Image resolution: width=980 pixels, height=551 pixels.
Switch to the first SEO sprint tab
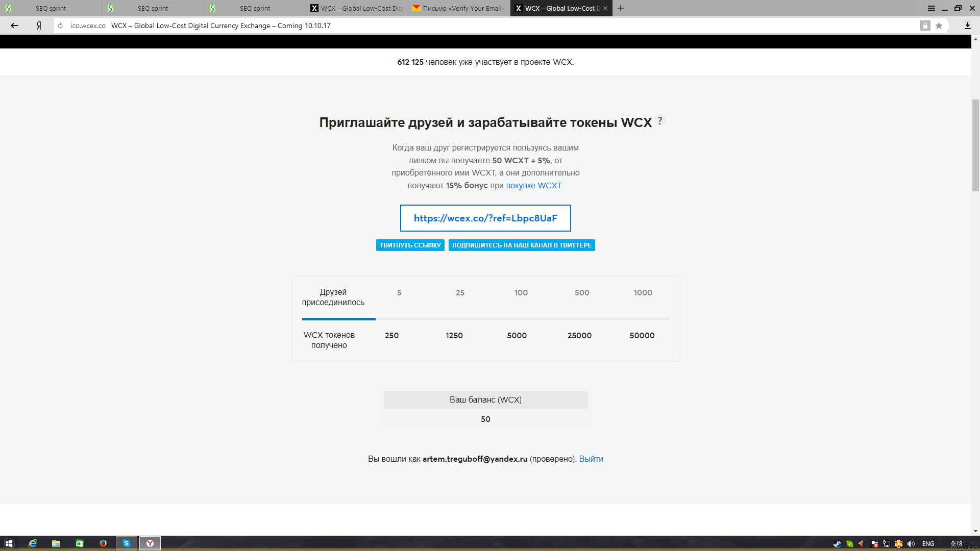(x=51, y=8)
